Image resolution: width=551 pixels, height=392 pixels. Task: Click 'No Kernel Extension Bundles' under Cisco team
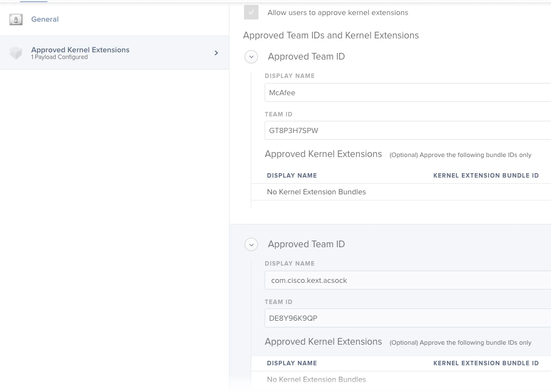[x=316, y=379]
